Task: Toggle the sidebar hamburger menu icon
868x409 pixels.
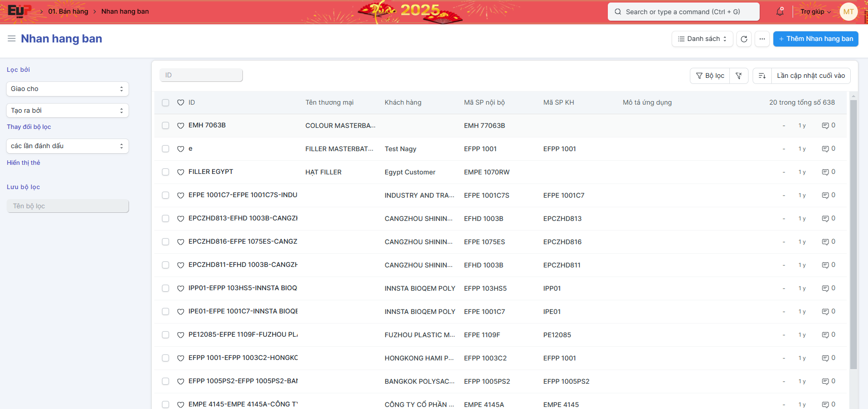Action: 12,39
